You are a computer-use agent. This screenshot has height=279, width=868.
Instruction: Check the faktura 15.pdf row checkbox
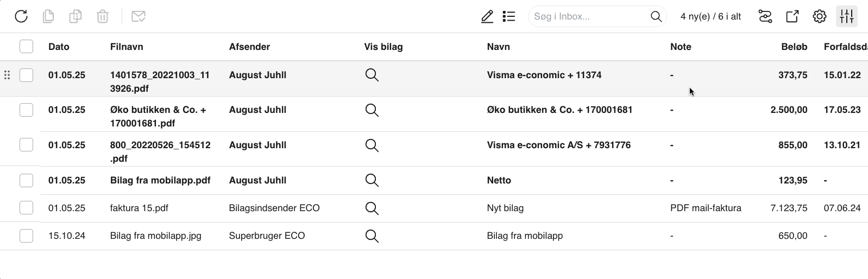(26, 208)
